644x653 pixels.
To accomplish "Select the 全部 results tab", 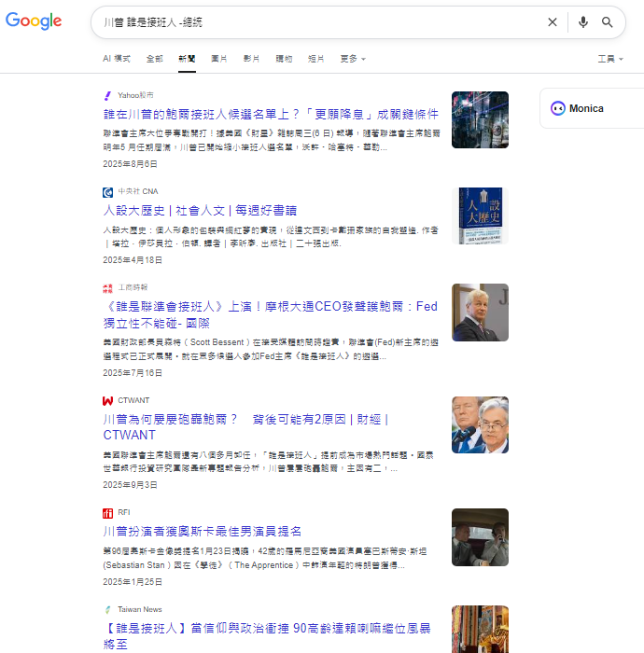I will pos(154,59).
